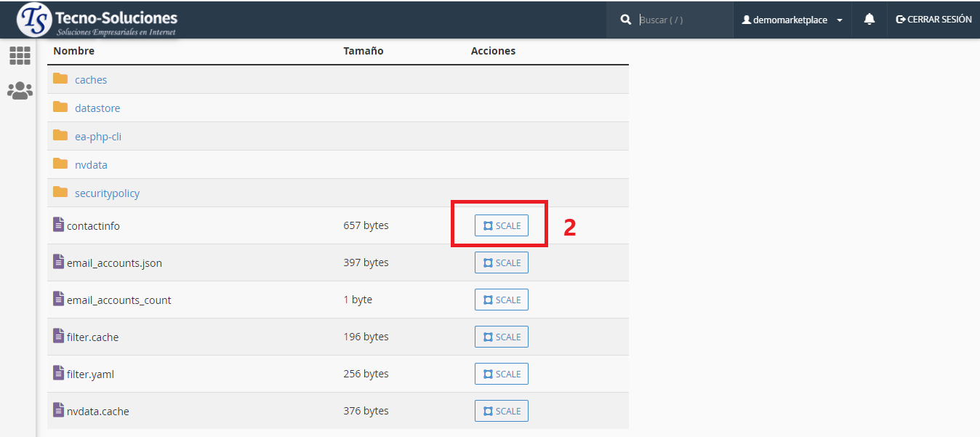Screen dimensions: 980x437
Task: Open the datastore folder link
Action: point(97,108)
